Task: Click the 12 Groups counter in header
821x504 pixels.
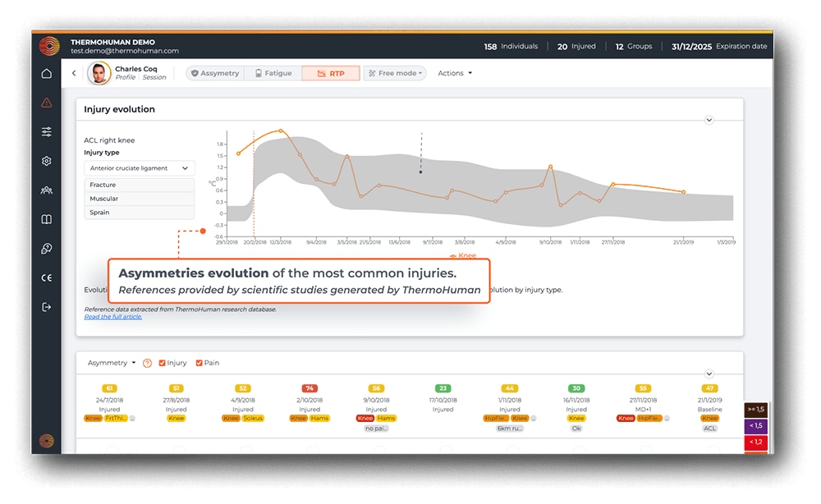Action: click(x=634, y=46)
